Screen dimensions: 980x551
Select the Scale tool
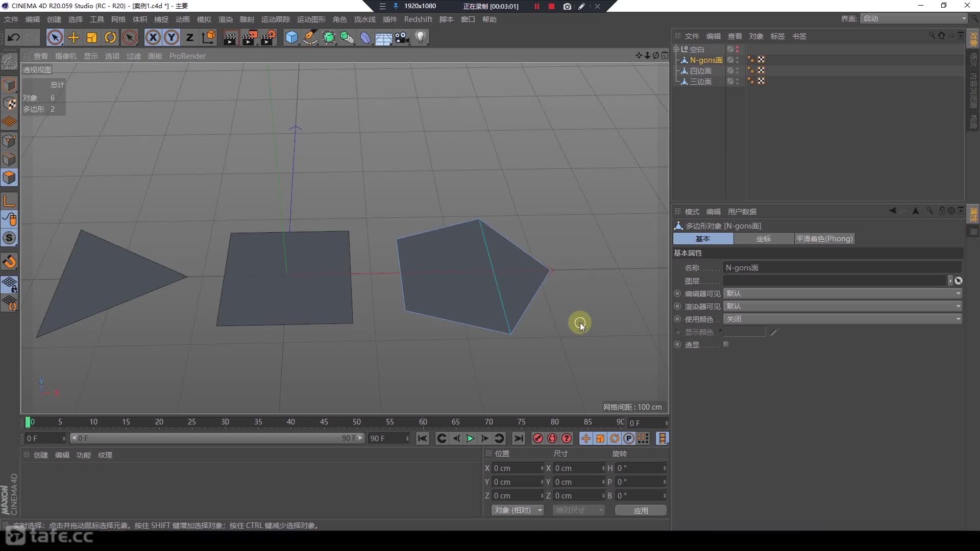(x=92, y=37)
